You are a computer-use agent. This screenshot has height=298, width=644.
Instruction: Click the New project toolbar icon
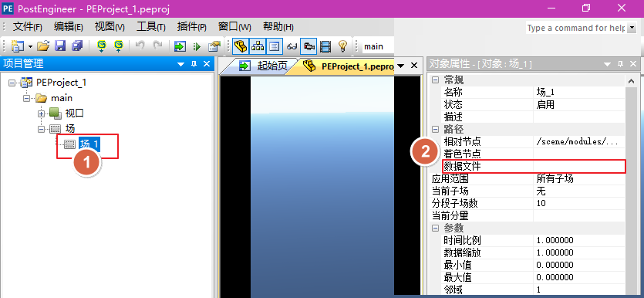(x=17, y=46)
